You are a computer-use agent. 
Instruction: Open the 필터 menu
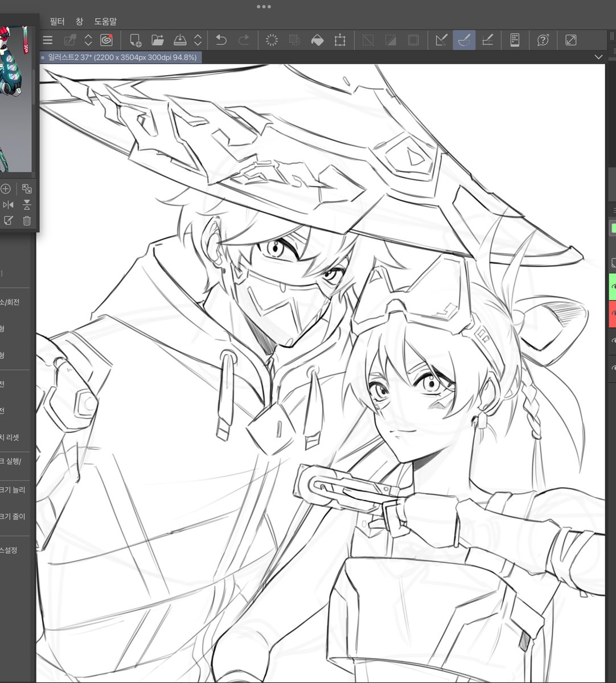point(58,21)
